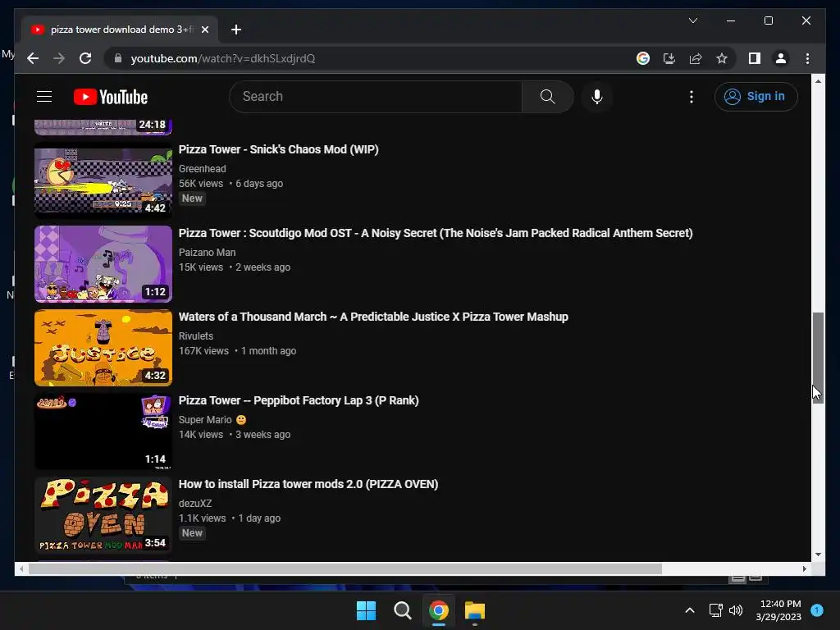Open the dezuXZ channel name

(x=195, y=504)
